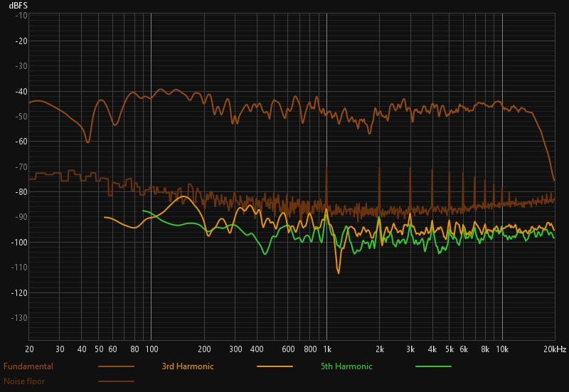Click the -40 level label on the vertical axis
Viewport: 569px width, 392px height.
coord(19,92)
